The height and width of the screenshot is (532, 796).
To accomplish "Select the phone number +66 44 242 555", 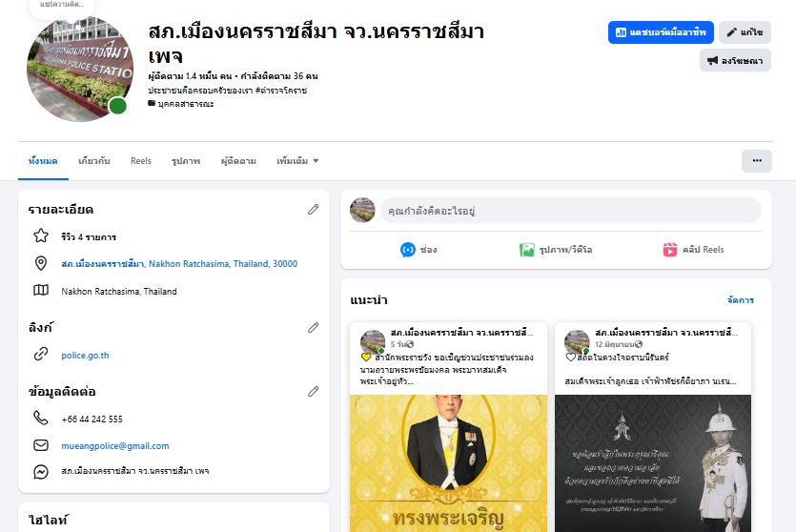I will [x=92, y=419].
